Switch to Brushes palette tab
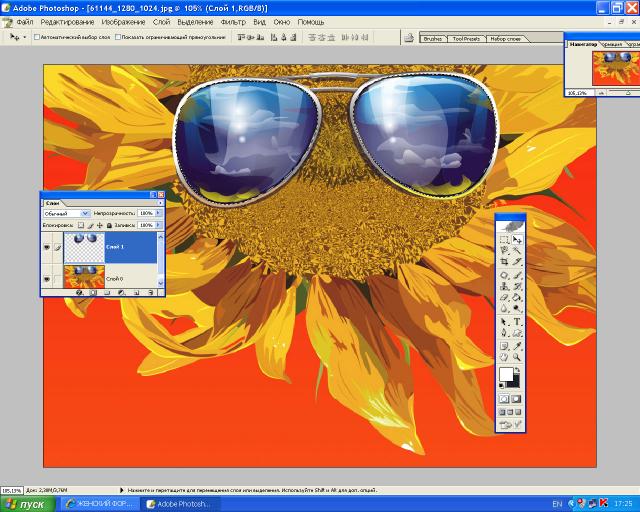 433,39
